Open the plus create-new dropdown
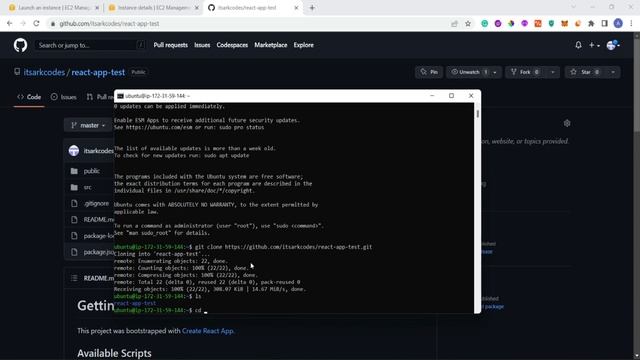The height and width of the screenshot is (360, 640). pos(594,45)
